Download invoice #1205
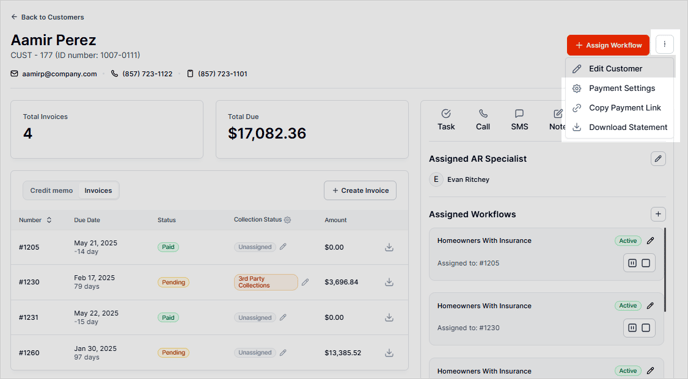Image resolution: width=688 pixels, height=379 pixels. click(389, 247)
